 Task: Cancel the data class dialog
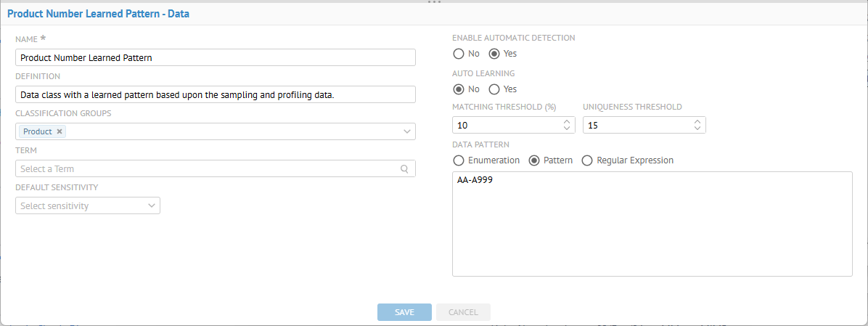point(463,312)
